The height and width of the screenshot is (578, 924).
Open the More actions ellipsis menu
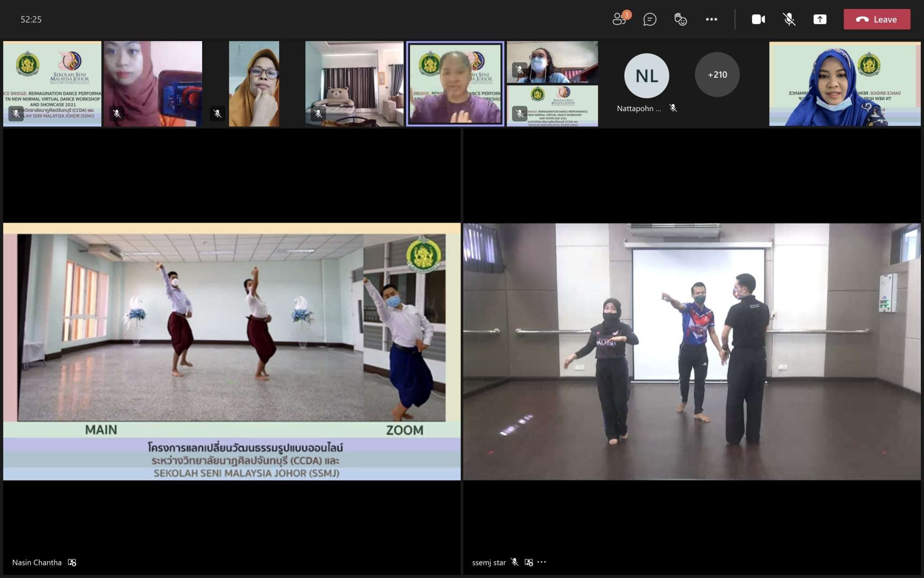click(x=711, y=19)
